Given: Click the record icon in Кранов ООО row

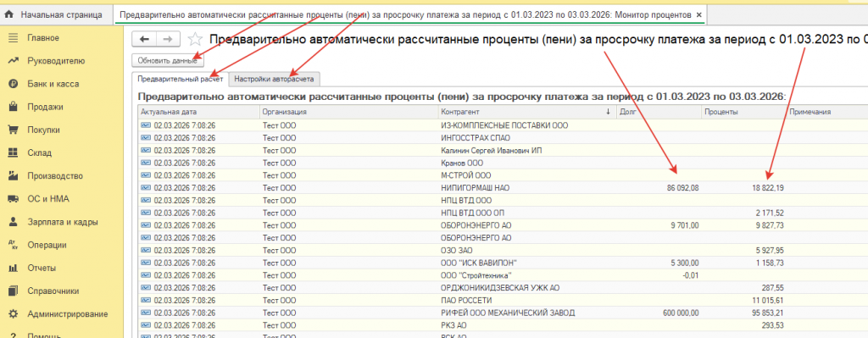Looking at the screenshot, I should point(146,163).
